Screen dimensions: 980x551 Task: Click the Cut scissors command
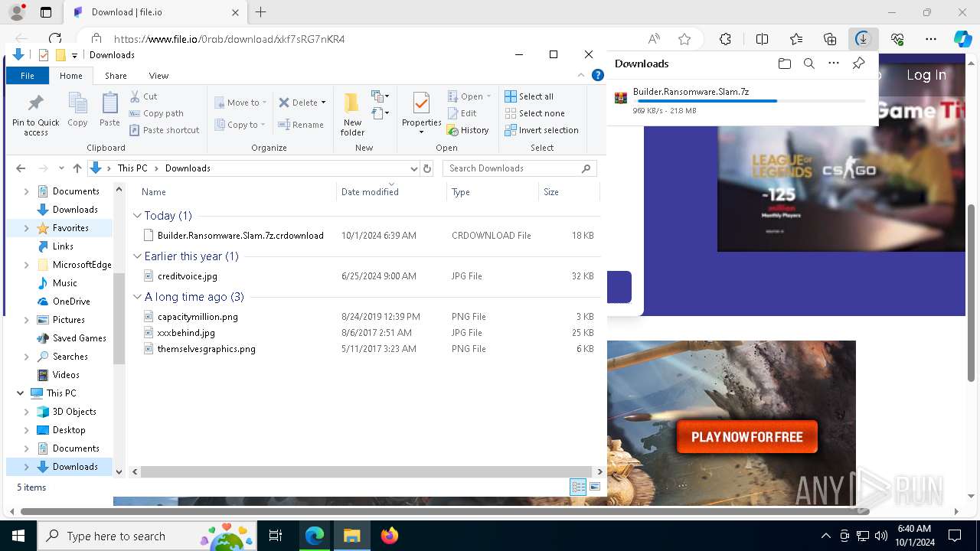[x=144, y=96]
